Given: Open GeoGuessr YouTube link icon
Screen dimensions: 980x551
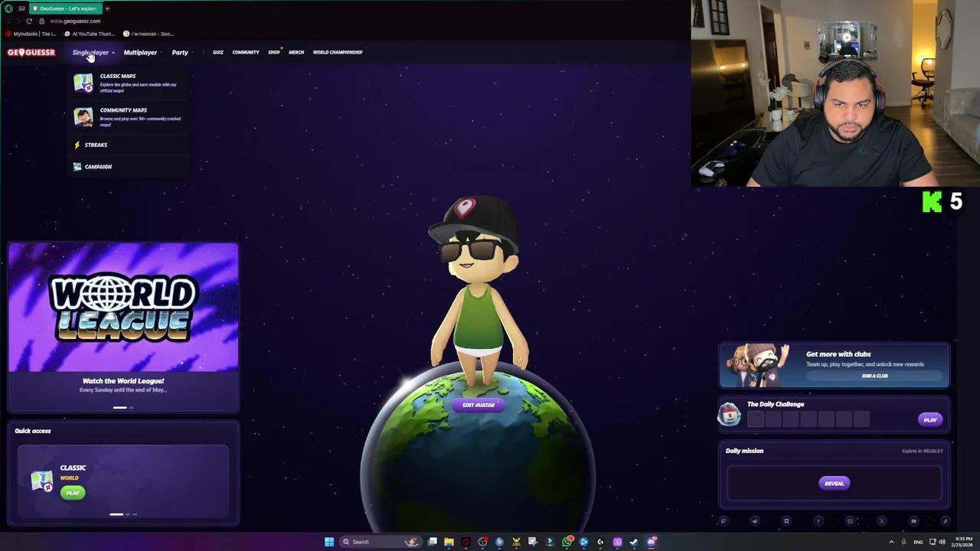Looking at the screenshot, I should [x=913, y=521].
